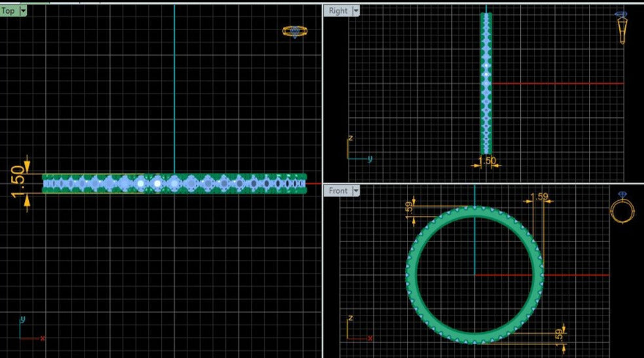Click the ring front-view icon in Front viewport
The width and height of the screenshot is (644, 358).
point(621,210)
